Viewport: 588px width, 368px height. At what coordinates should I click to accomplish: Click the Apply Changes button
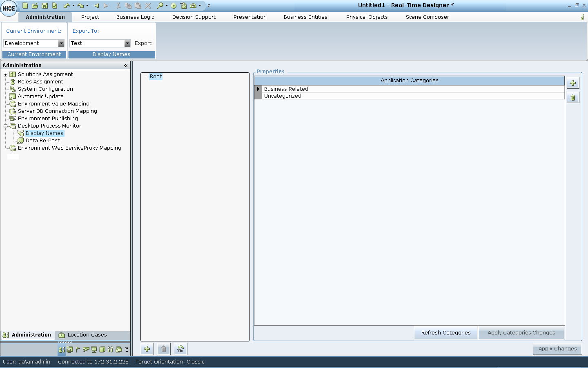pos(557,349)
